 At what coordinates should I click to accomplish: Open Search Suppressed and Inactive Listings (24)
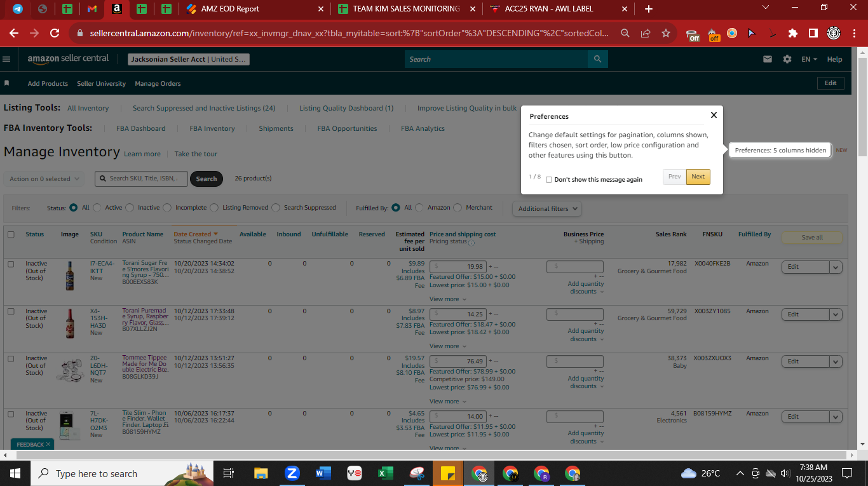coord(204,108)
